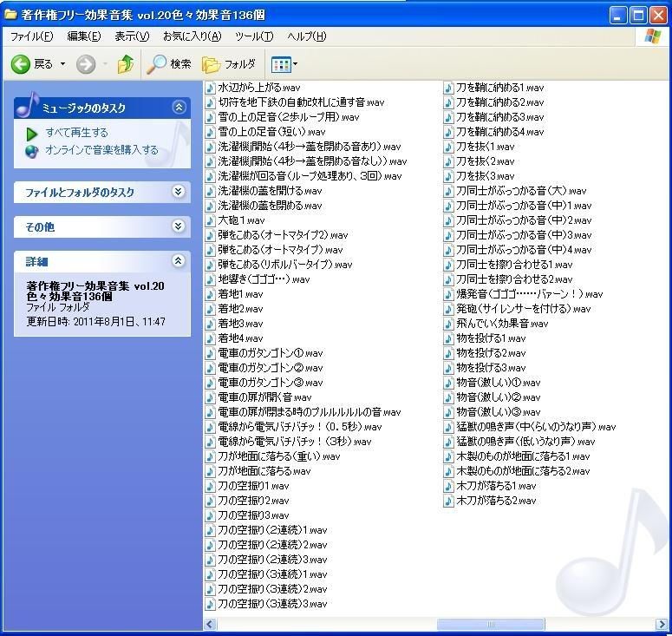Toggle the Folders pane button
Screen dimensions: 672x636
coord(229,64)
